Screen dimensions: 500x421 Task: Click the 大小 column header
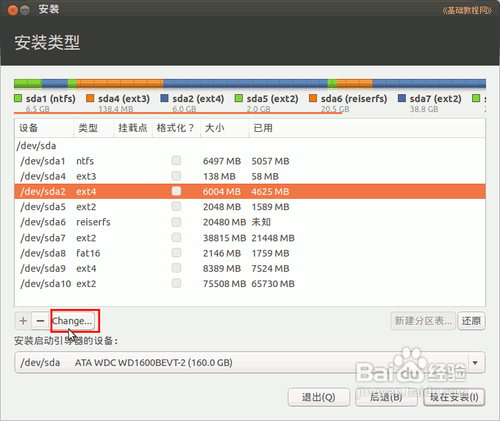225,128
